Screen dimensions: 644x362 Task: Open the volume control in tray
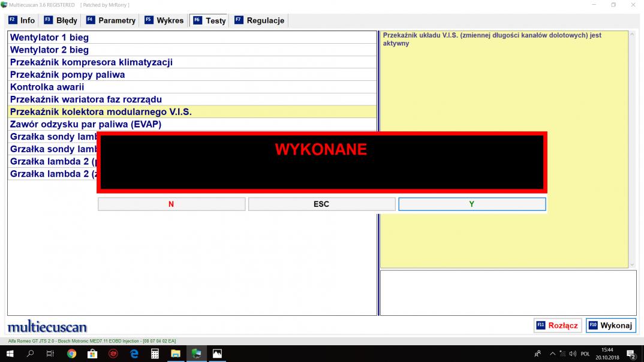coord(573,354)
